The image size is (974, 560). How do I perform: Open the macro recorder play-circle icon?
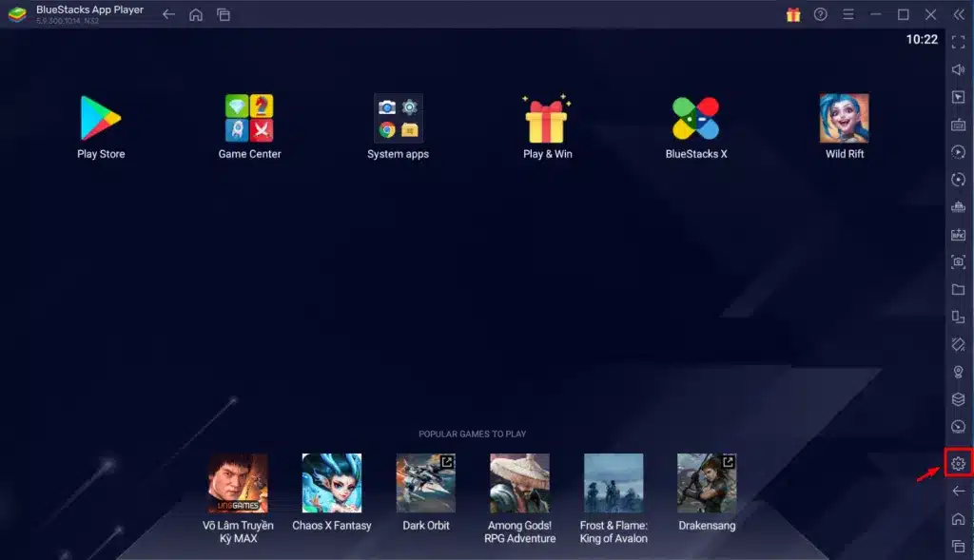(959, 152)
